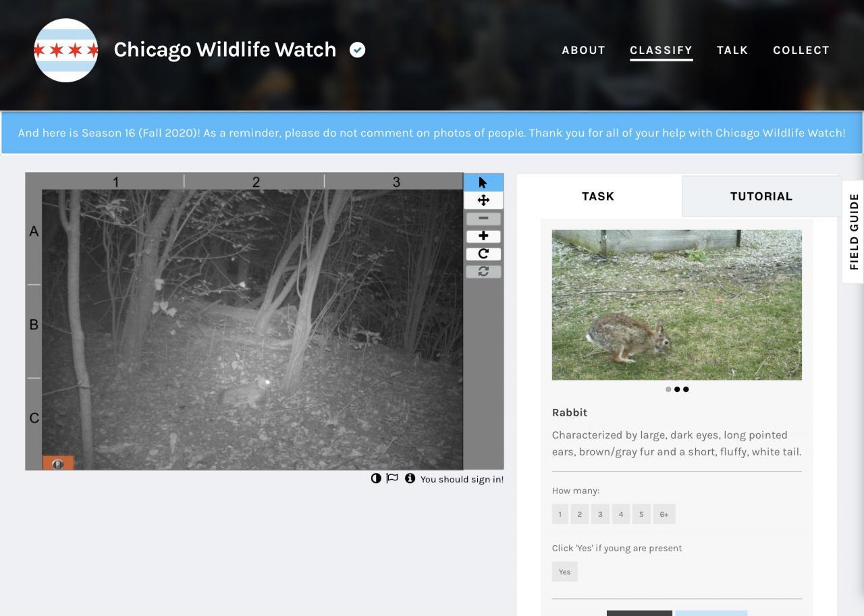Click the orange camera logo in photo corner
Image resolution: width=864 pixels, height=616 pixels.
pyautogui.click(x=58, y=463)
